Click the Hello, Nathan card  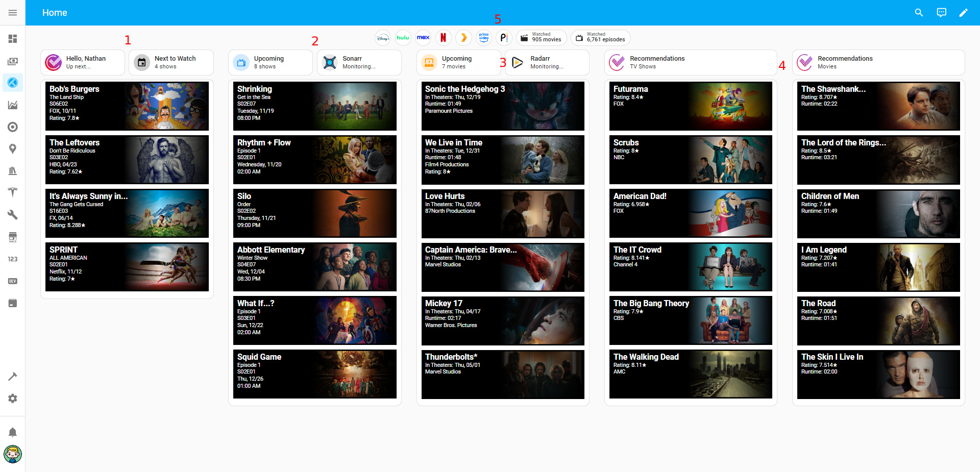(83, 62)
